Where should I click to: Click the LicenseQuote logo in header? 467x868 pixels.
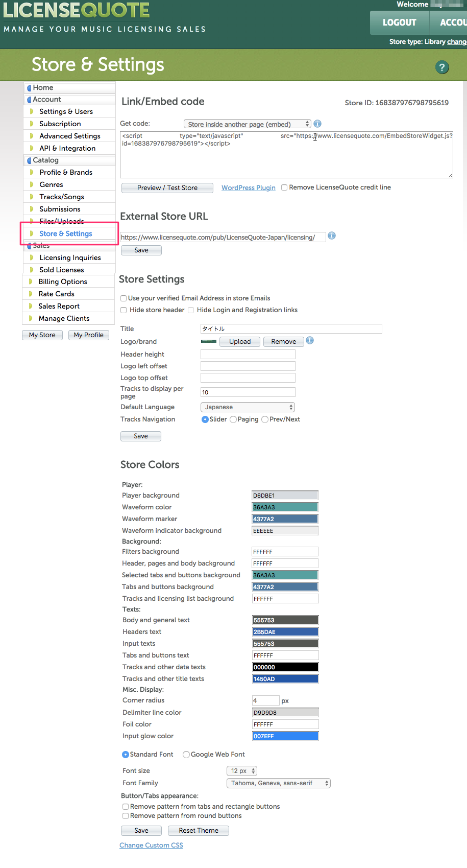(77, 10)
